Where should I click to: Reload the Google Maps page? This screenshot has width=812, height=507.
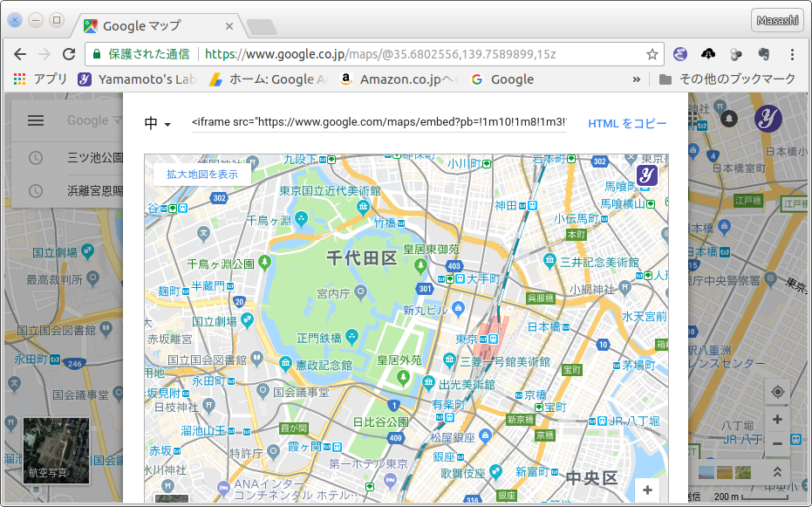point(69,54)
